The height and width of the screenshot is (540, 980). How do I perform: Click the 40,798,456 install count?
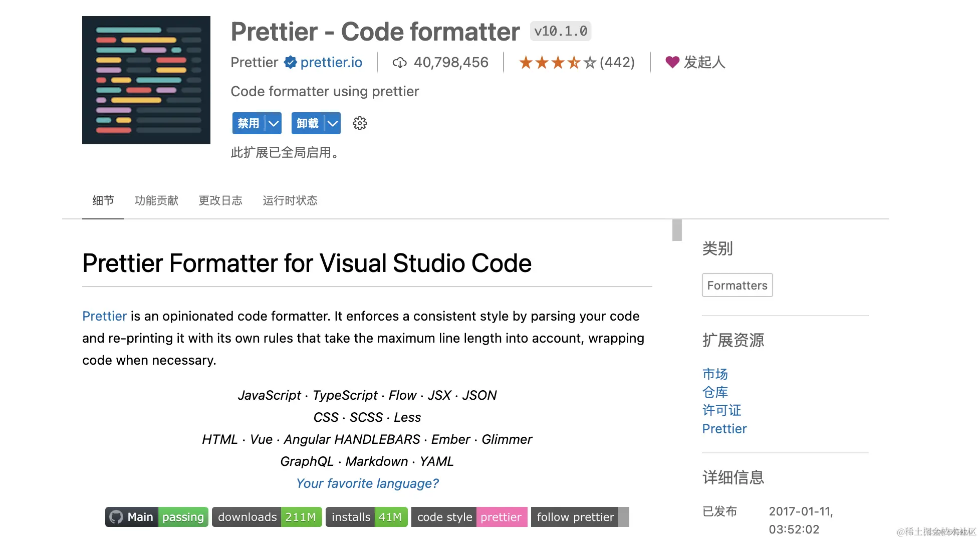[451, 62]
